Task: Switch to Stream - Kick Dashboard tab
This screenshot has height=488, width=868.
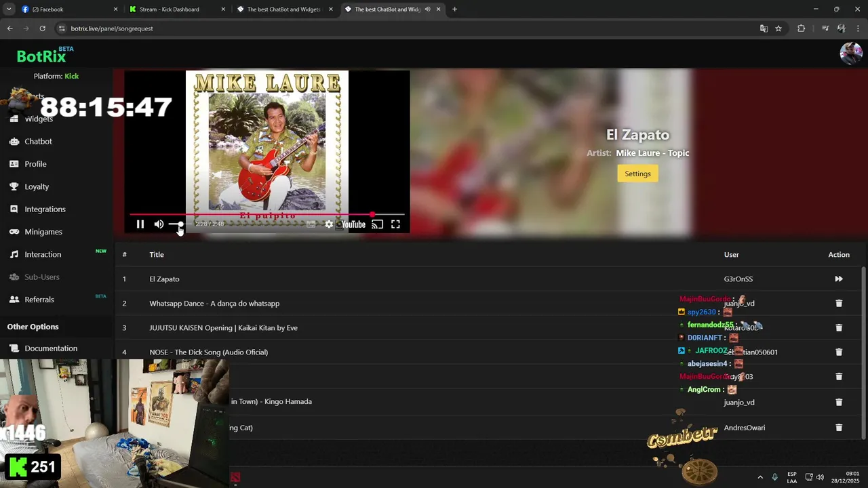Action: (x=178, y=9)
